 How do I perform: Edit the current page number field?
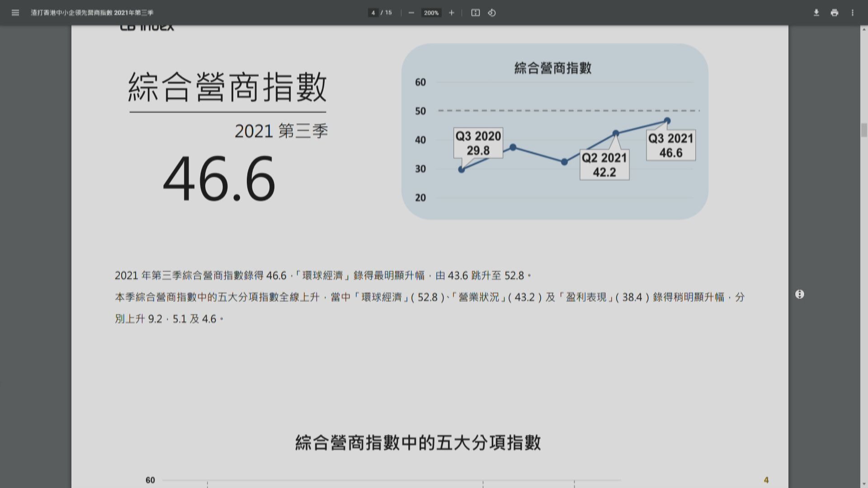373,13
